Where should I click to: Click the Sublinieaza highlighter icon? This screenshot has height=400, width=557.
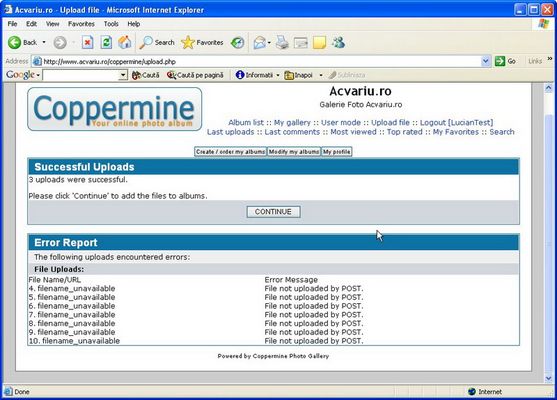(332, 75)
